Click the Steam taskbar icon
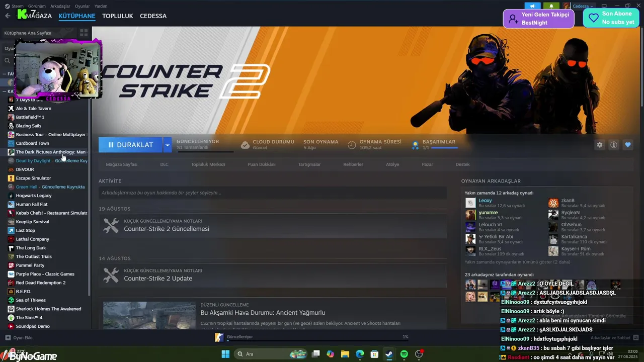Image resolution: width=644 pixels, height=362 pixels. (x=389, y=354)
